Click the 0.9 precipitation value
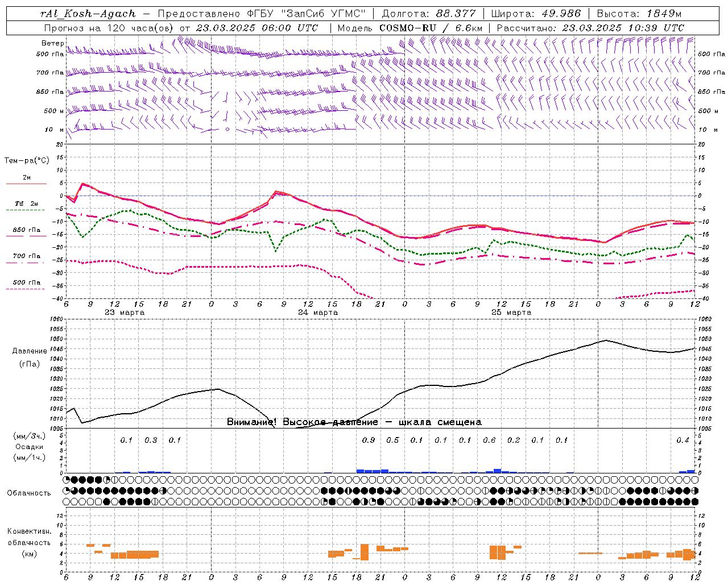The image size is (728, 582). point(369,440)
